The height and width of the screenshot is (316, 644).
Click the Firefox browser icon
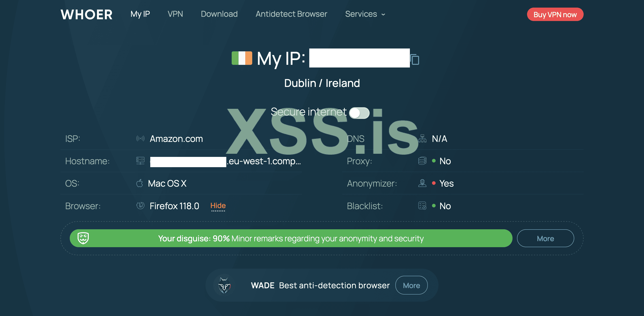point(140,206)
